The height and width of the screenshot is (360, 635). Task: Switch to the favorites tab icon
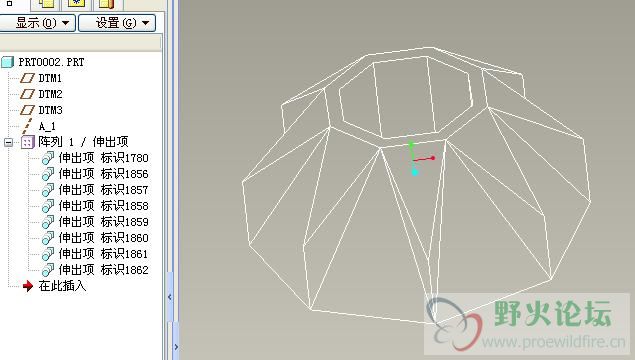[76, 4]
